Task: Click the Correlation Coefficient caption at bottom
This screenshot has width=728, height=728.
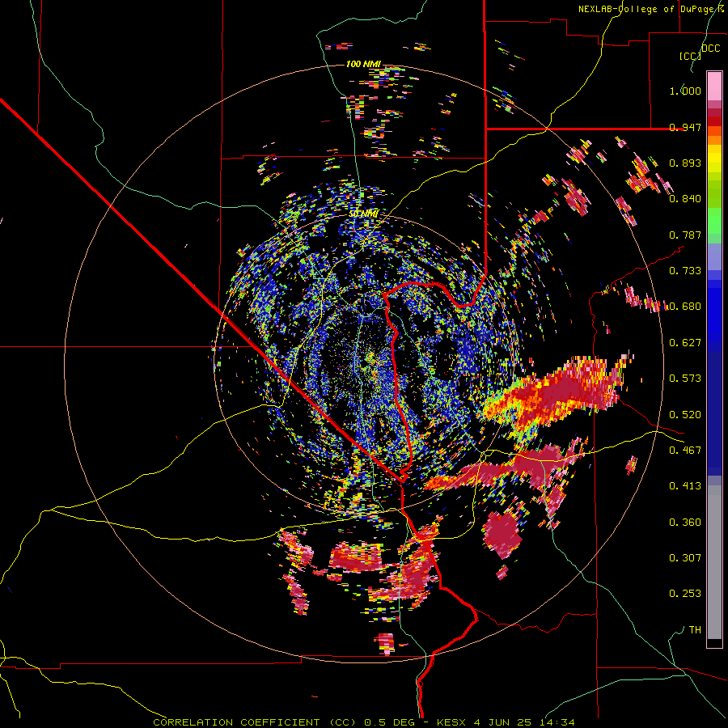Action: click(364, 722)
